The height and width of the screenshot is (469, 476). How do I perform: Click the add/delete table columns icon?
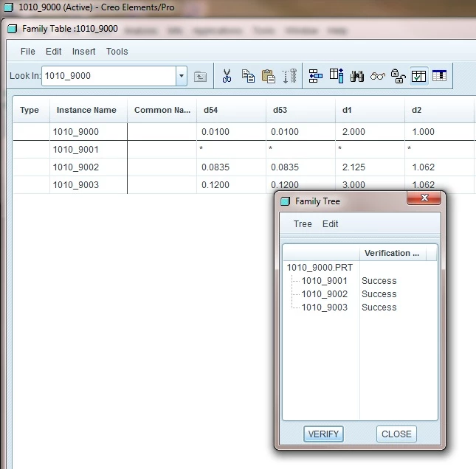pos(337,76)
